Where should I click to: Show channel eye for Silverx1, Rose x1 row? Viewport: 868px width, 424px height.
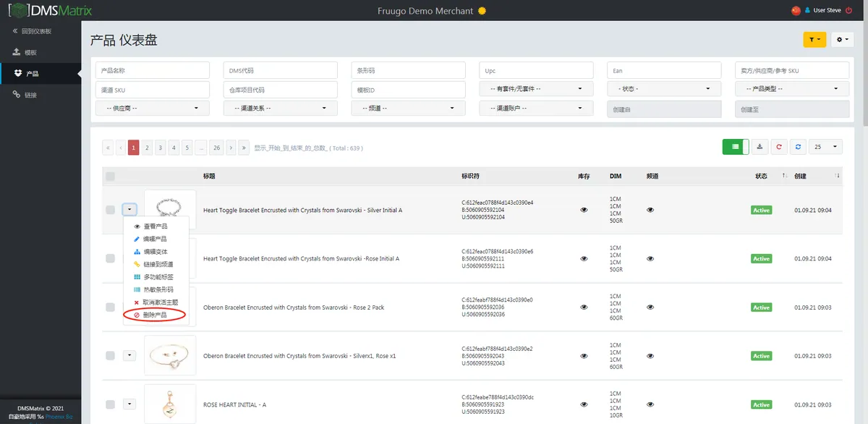coord(650,356)
